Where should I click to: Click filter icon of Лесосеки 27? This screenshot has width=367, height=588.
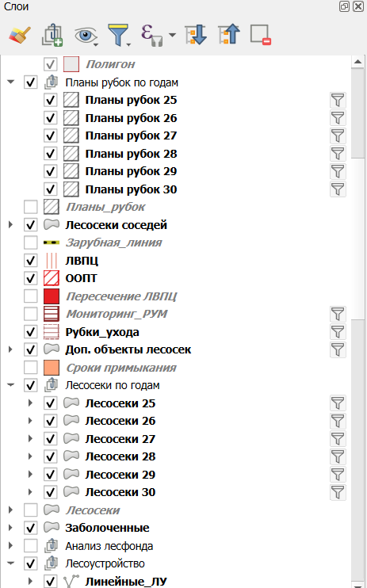(338, 439)
